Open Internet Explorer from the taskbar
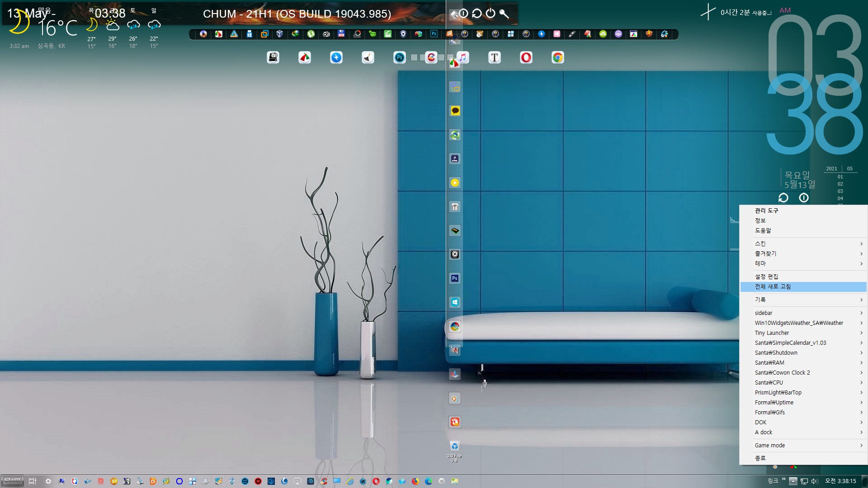868x488 pixels. (350, 481)
